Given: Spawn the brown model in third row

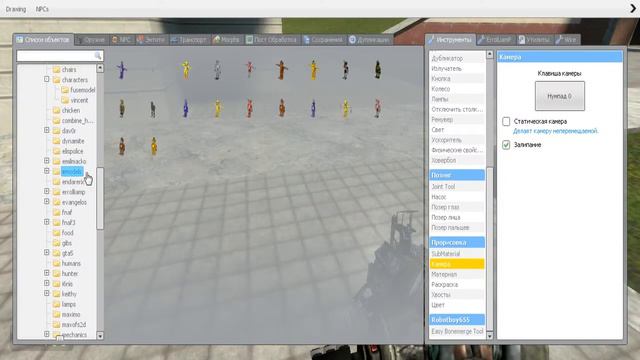Looking at the screenshot, I should pyautogui.click(x=122, y=146).
